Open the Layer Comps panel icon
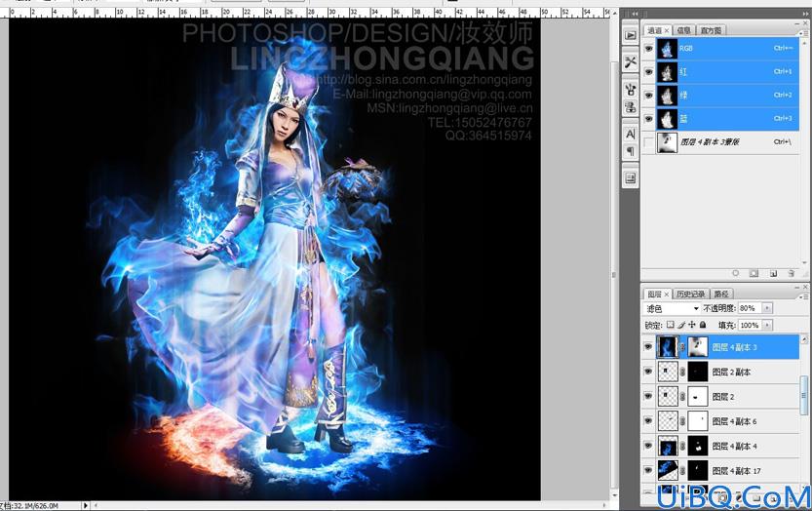 pos(631,178)
